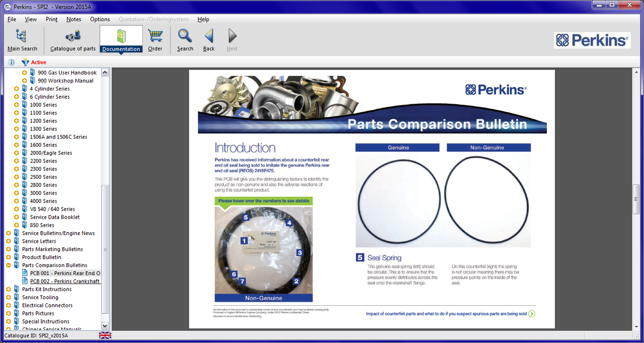This screenshot has width=644, height=343.
Task: Click the tree panel scroll up arrow
Action: (x=105, y=73)
